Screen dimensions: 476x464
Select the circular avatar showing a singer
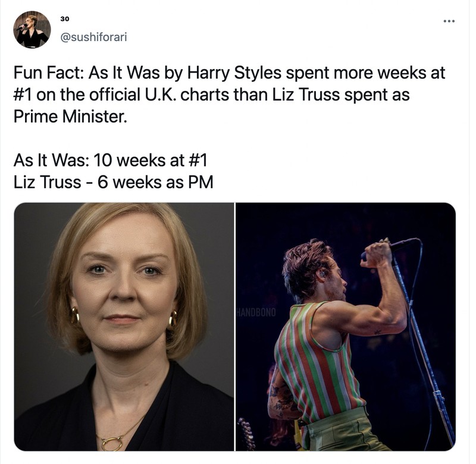click(x=32, y=29)
